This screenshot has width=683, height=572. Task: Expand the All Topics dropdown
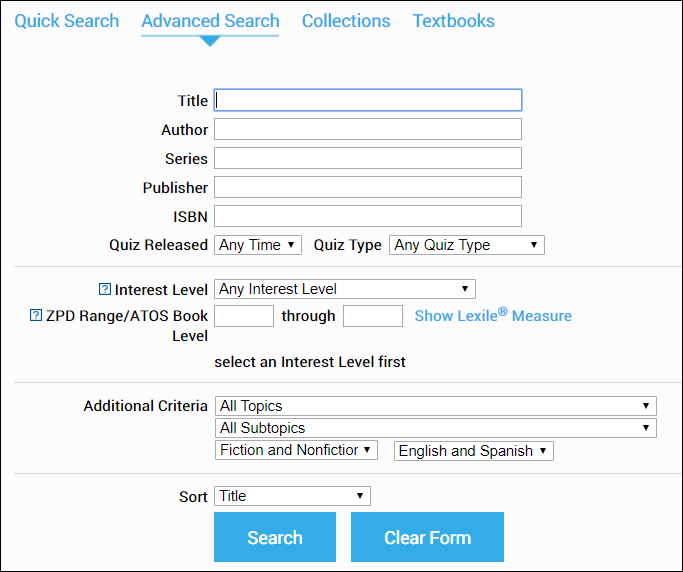pyautogui.click(x=435, y=406)
